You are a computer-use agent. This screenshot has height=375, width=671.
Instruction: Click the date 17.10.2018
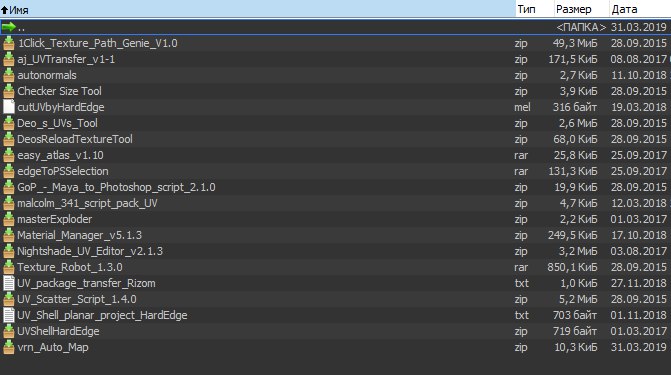tap(638, 235)
